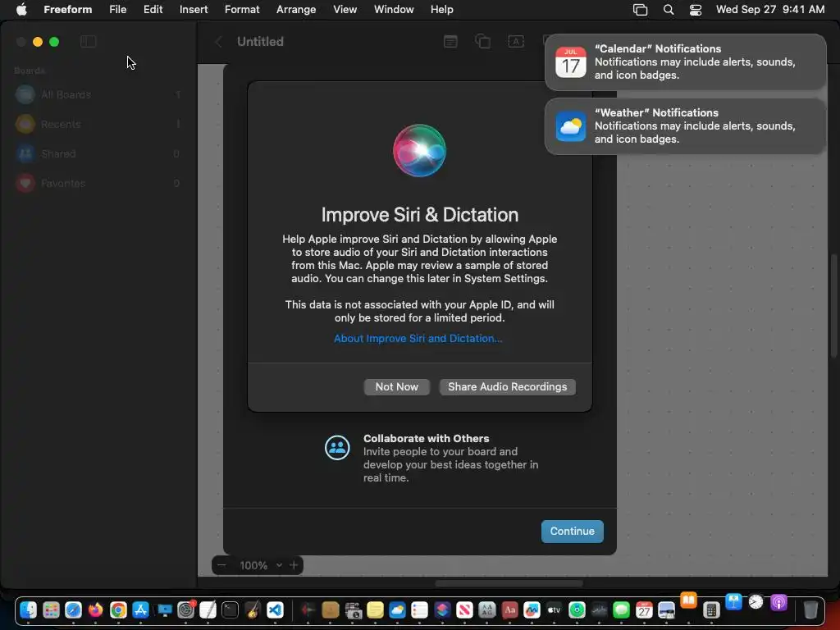Open the Window menu

[x=394, y=10]
